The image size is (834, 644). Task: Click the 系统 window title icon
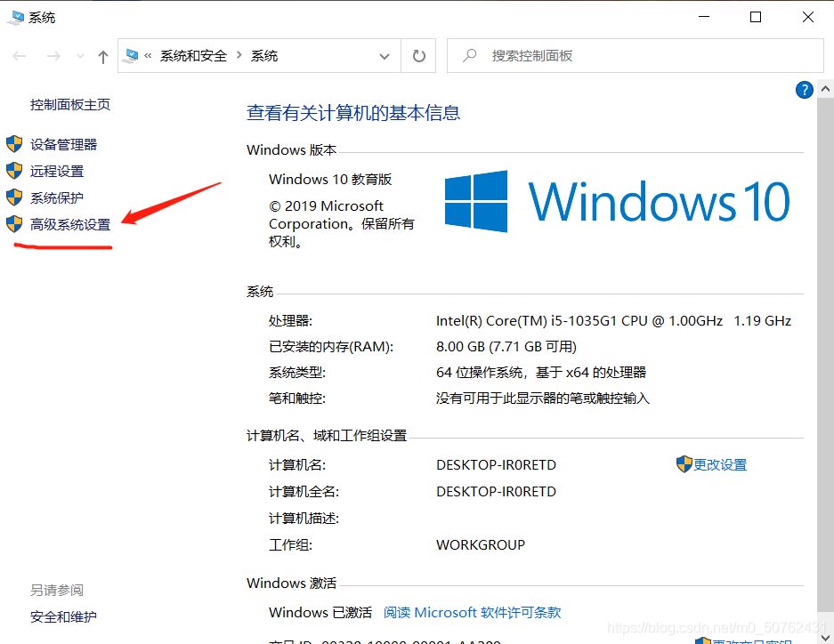(x=16, y=18)
